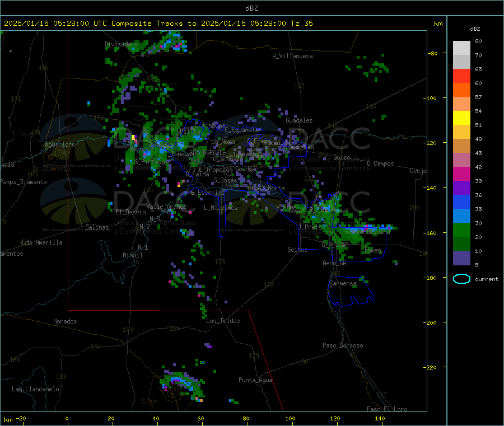Click the 'Bowen' map label
Viewport: 504px width, 426px height.
coord(373,251)
